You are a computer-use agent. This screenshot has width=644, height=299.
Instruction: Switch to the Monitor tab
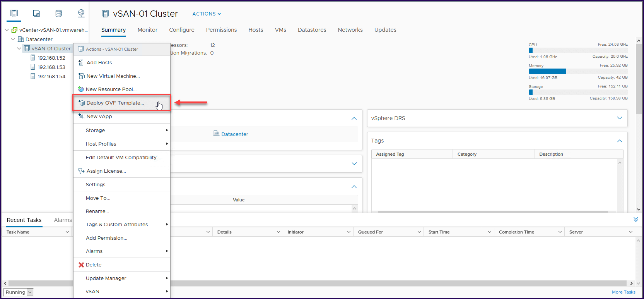point(147,30)
